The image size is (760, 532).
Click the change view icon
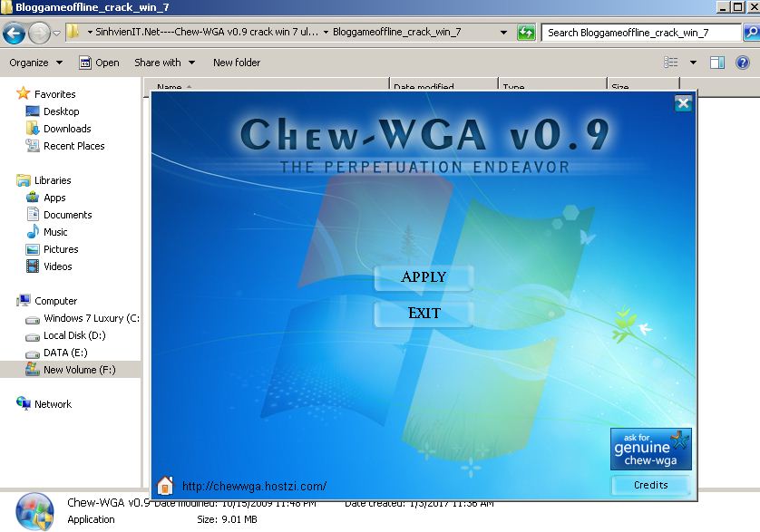coord(670,62)
